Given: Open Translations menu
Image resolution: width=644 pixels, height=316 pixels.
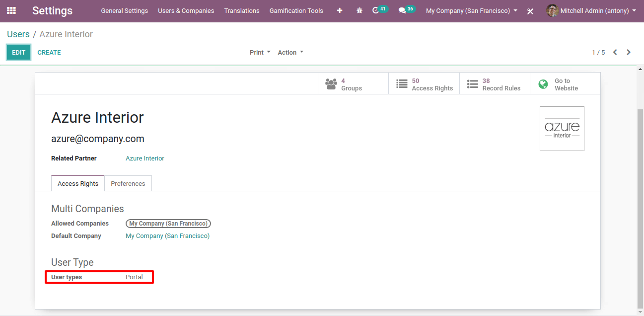Looking at the screenshot, I should pyautogui.click(x=242, y=10).
